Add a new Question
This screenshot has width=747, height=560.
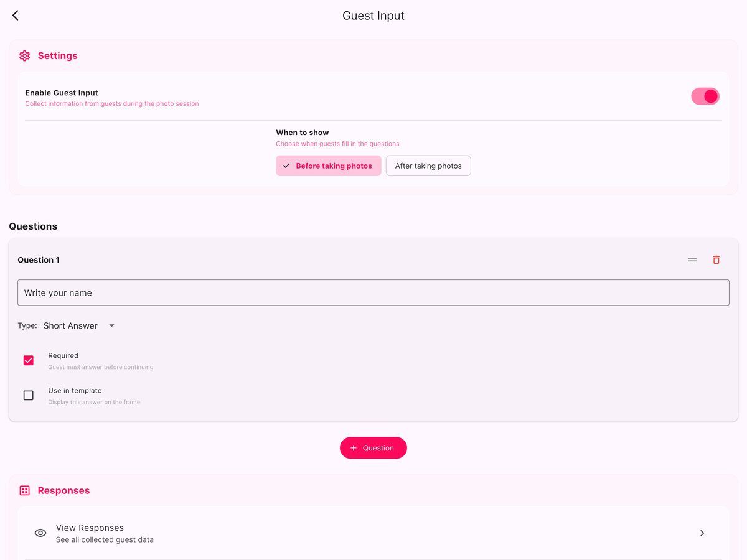[x=374, y=448]
